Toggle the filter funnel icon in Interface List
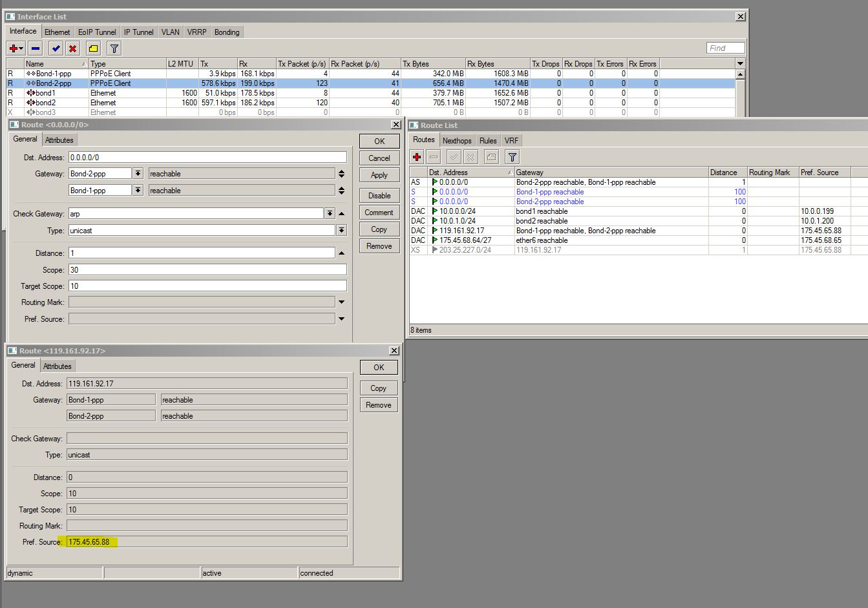This screenshot has width=868, height=608. click(x=113, y=48)
